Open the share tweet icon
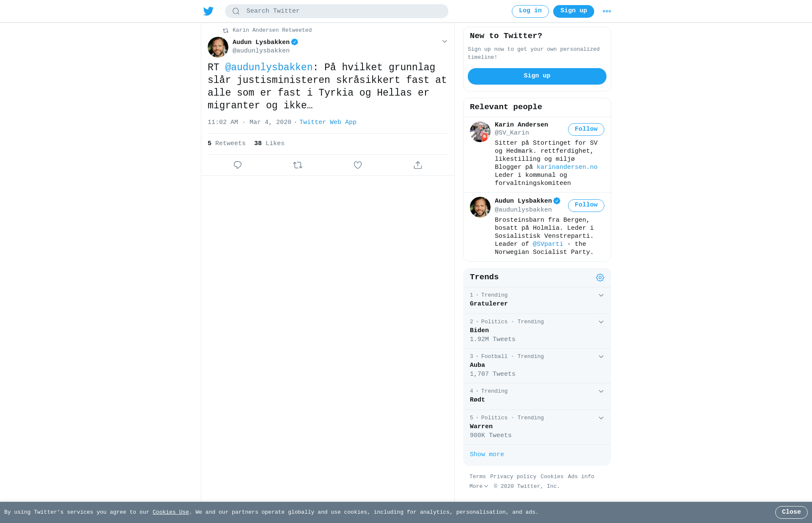This screenshot has height=523, width=812. coord(418,165)
